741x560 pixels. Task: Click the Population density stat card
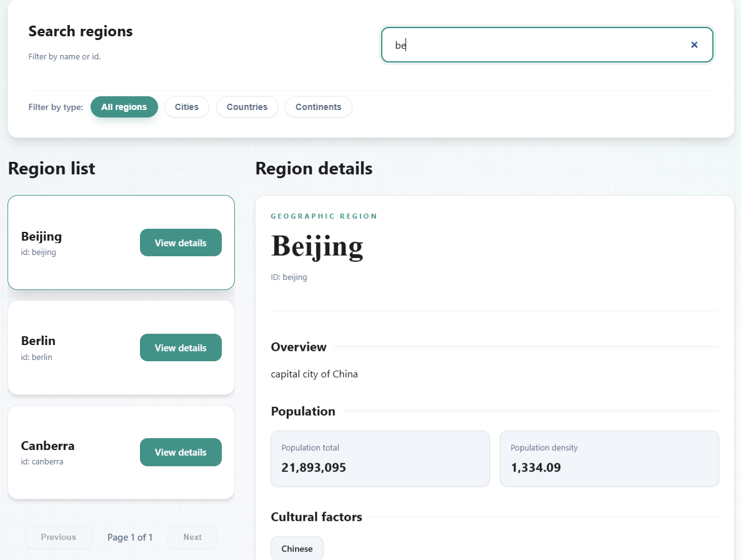point(609,459)
